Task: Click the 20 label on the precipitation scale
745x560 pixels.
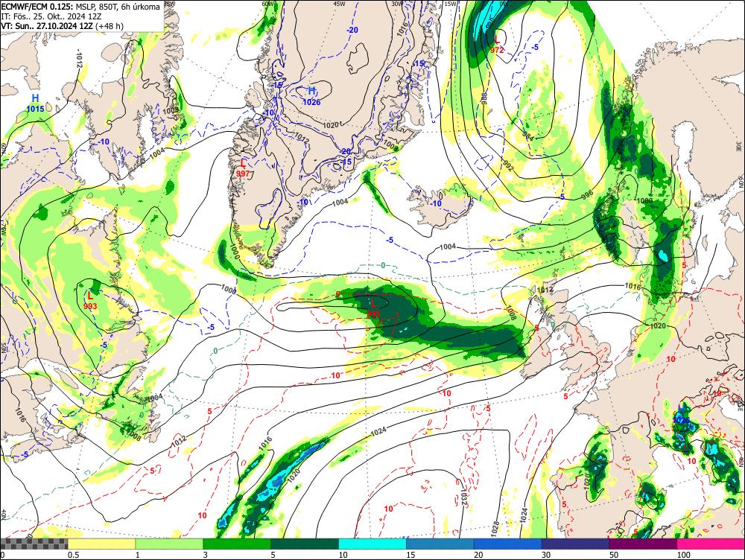Action: pos(478,555)
